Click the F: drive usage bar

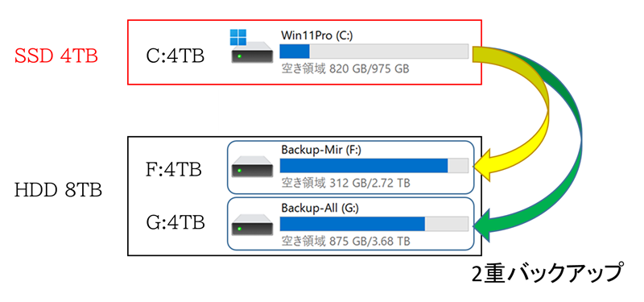(x=374, y=165)
